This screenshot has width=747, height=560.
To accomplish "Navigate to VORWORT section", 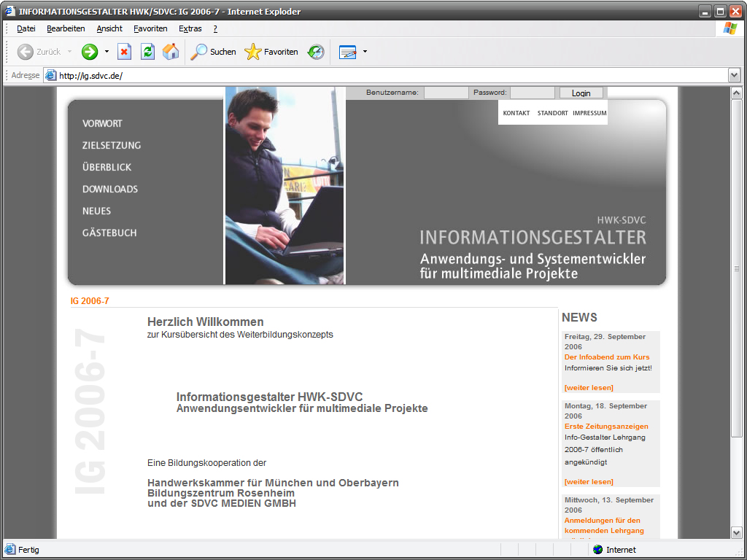I will 102,123.
